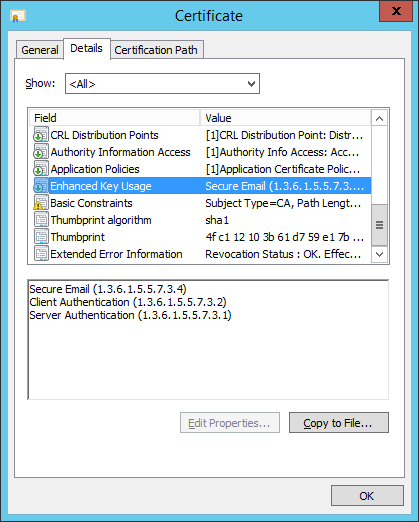This screenshot has width=419, height=522.
Task: Select the Extended Error Information field
Action: [116, 254]
